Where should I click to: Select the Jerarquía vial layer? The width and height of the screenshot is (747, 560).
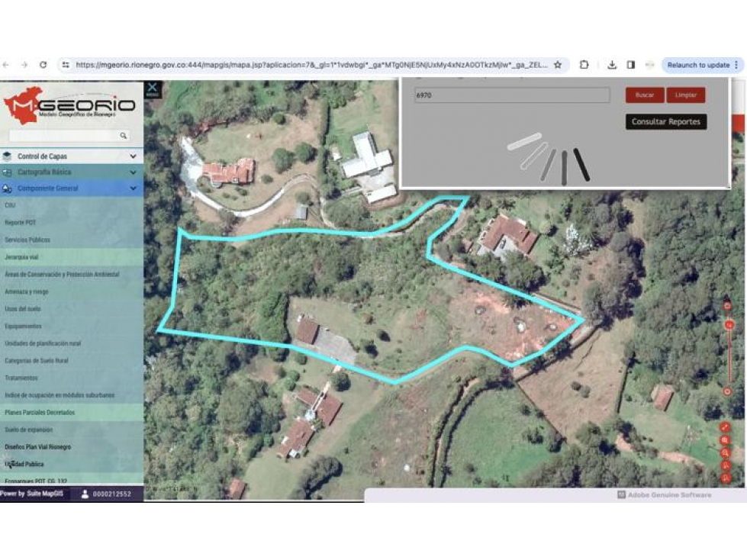(x=21, y=257)
